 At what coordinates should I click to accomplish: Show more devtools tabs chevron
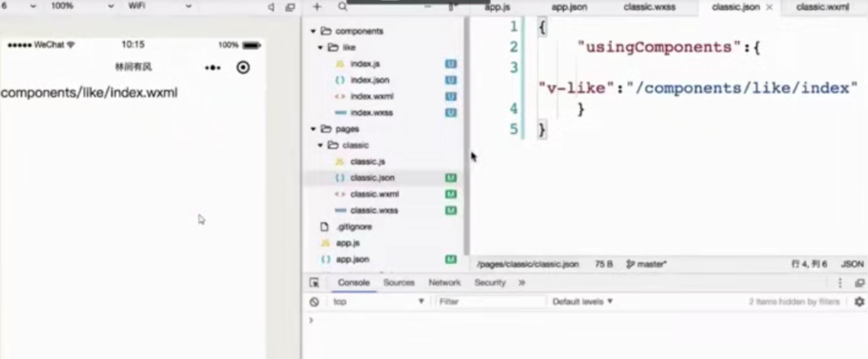click(522, 282)
